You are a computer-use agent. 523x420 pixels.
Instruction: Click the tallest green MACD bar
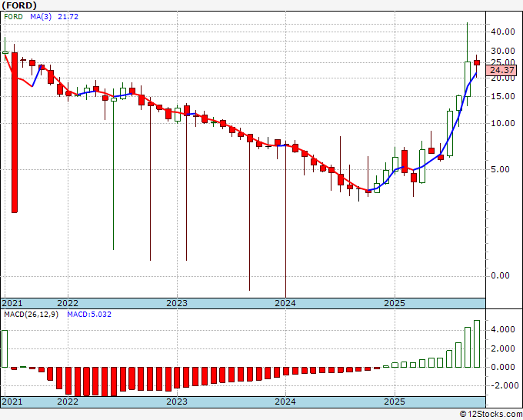(477, 344)
